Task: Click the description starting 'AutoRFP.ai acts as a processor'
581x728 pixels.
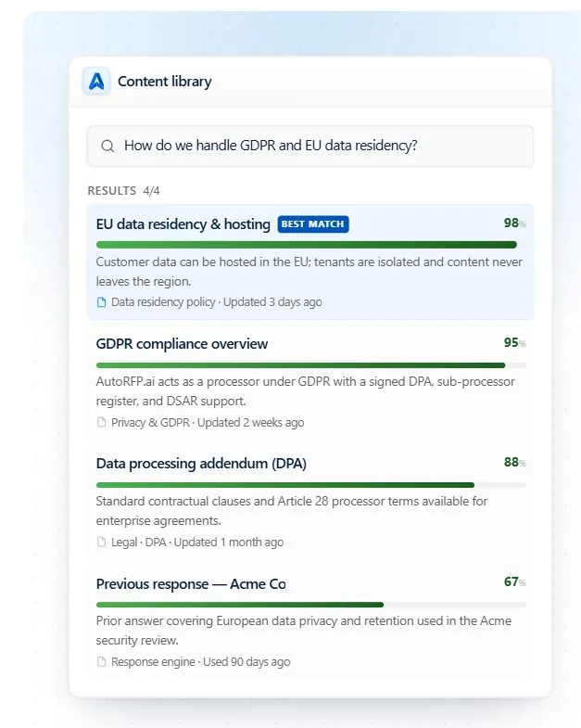Action: tap(306, 391)
